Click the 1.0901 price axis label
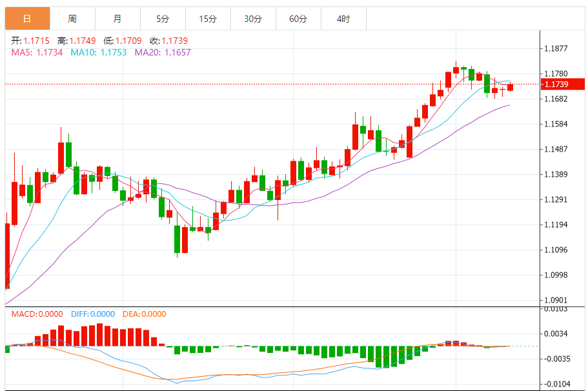This screenshot has height=391, width=588. coord(556,300)
